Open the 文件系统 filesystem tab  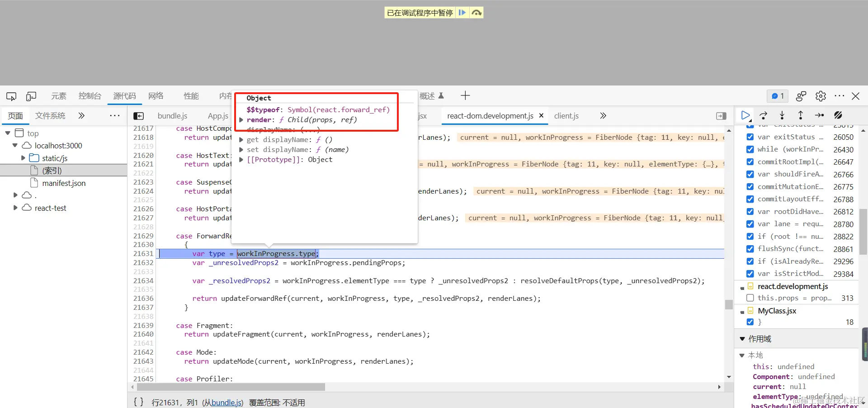[x=50, y=116]
